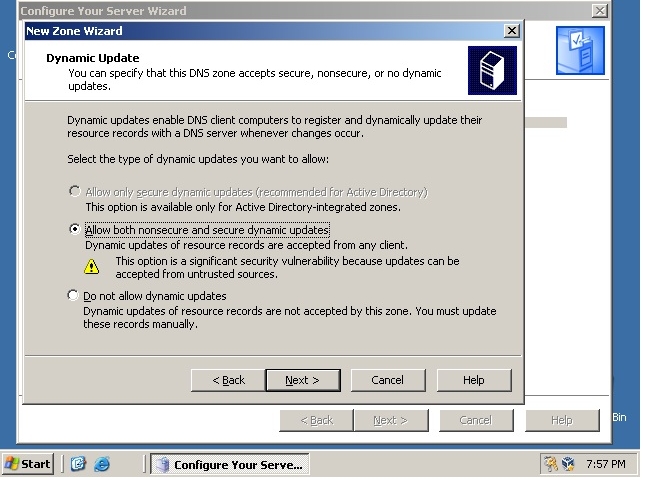
Task: Click the yellow warning triangle icon
Action: pos(91,267)
